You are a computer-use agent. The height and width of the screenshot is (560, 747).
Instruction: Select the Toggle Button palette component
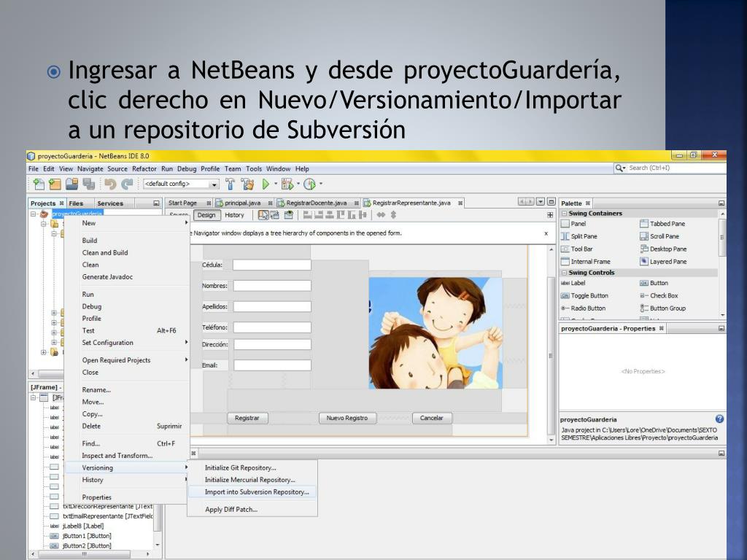[585, 296]
